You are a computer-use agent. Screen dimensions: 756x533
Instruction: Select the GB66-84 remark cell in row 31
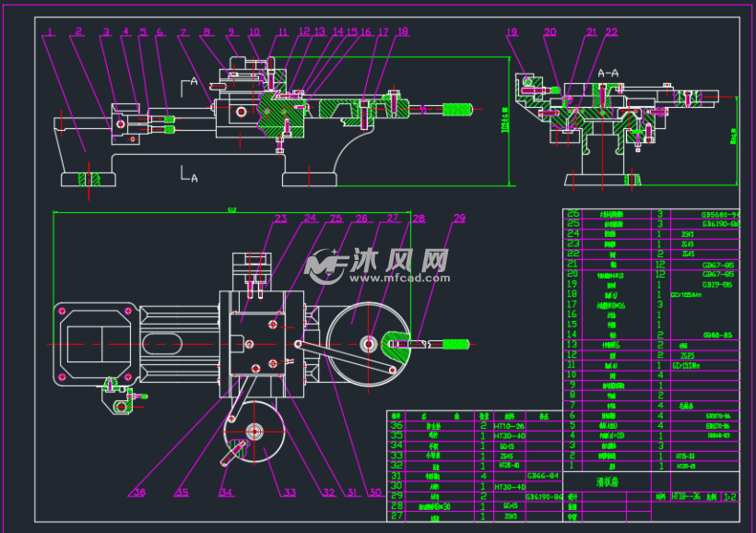543,476
